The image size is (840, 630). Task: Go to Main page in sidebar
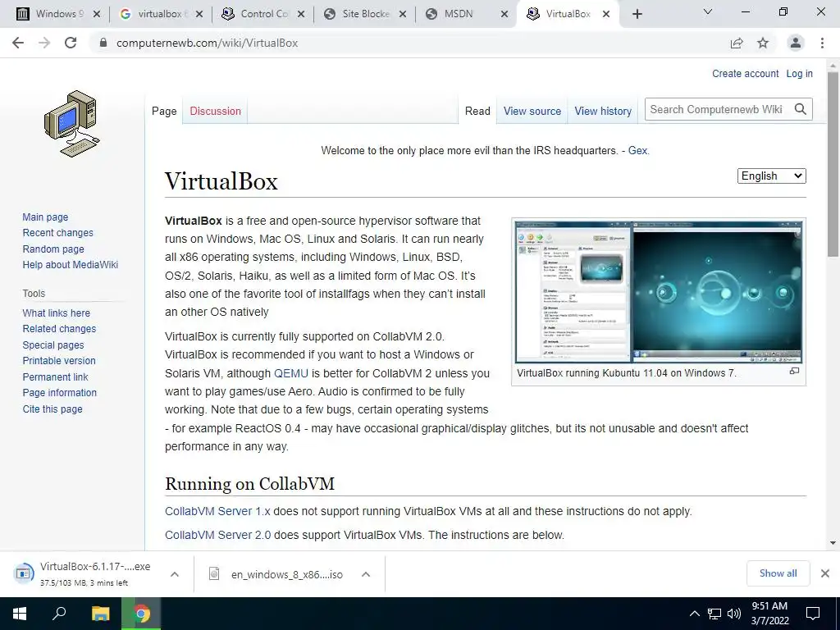pos(45,217)
